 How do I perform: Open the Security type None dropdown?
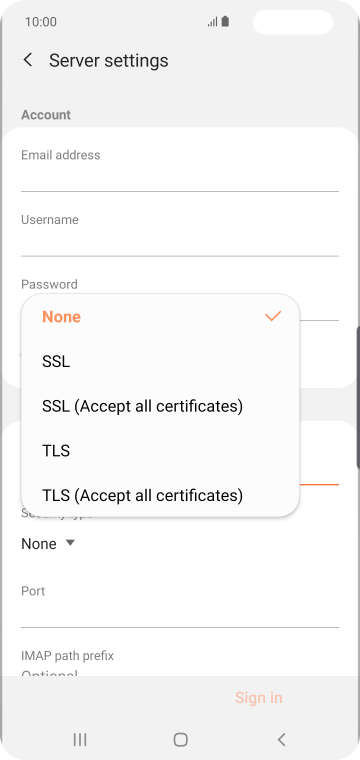click(48, 544)
